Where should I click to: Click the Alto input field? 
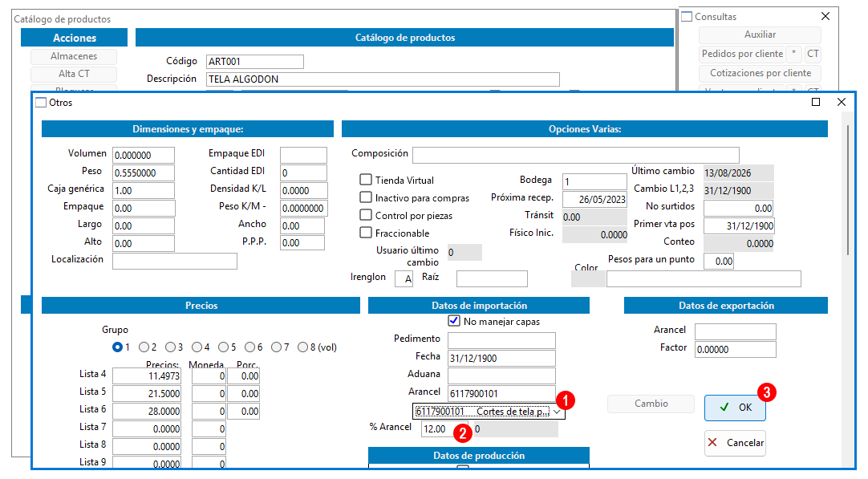144,244
